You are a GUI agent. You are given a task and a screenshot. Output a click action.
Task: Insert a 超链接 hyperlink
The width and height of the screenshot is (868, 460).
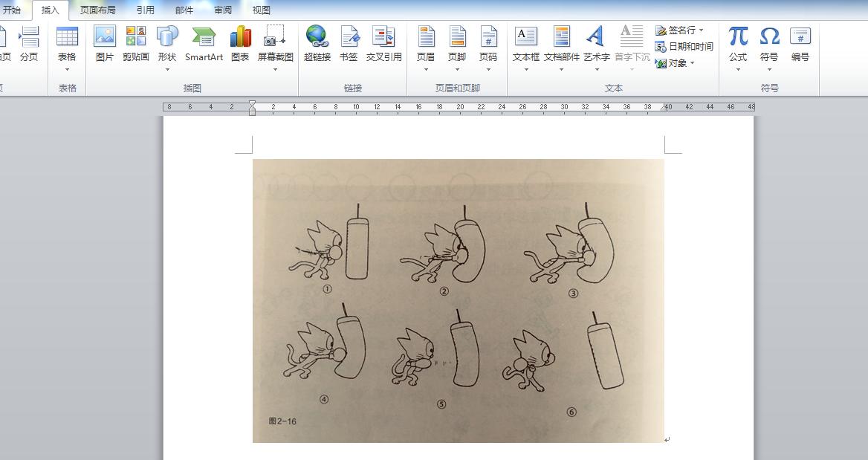pos(317,43)
